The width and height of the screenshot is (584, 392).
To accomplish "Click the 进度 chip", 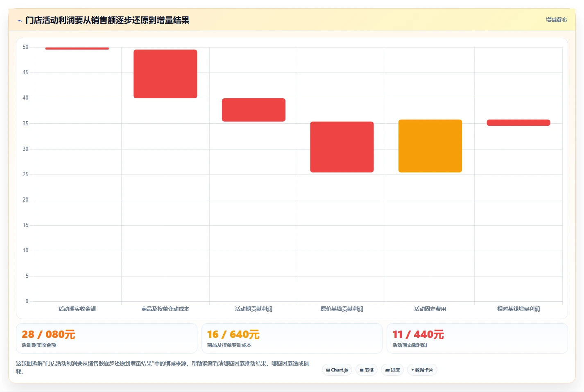I will pyautogui.click(x=392, y=370).
